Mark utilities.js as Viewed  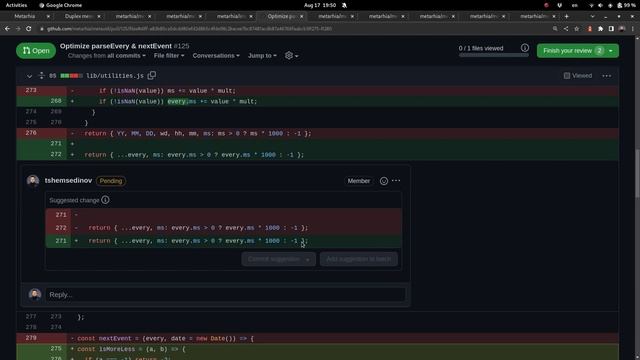coord(578,76)
